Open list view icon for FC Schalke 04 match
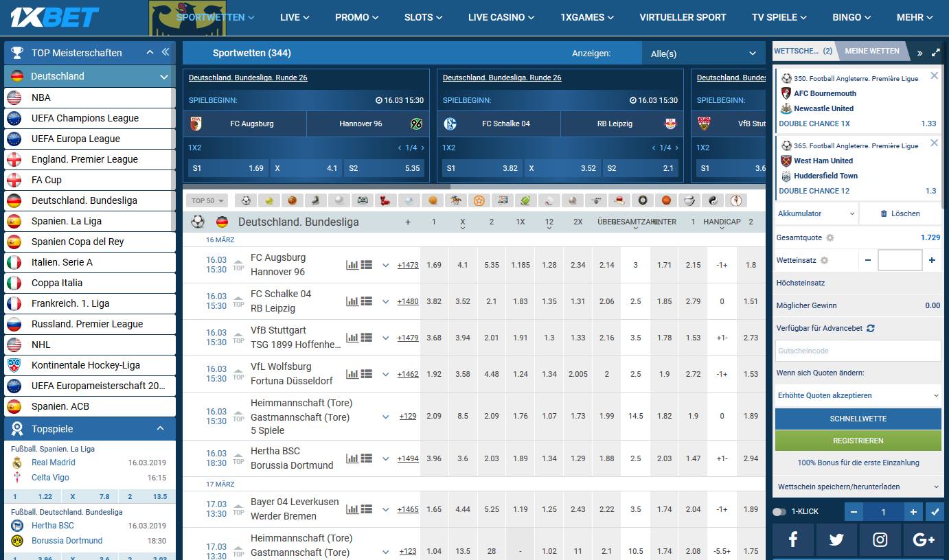The height and width of the screenshot is (560, 949). click(x=367, y=301)
